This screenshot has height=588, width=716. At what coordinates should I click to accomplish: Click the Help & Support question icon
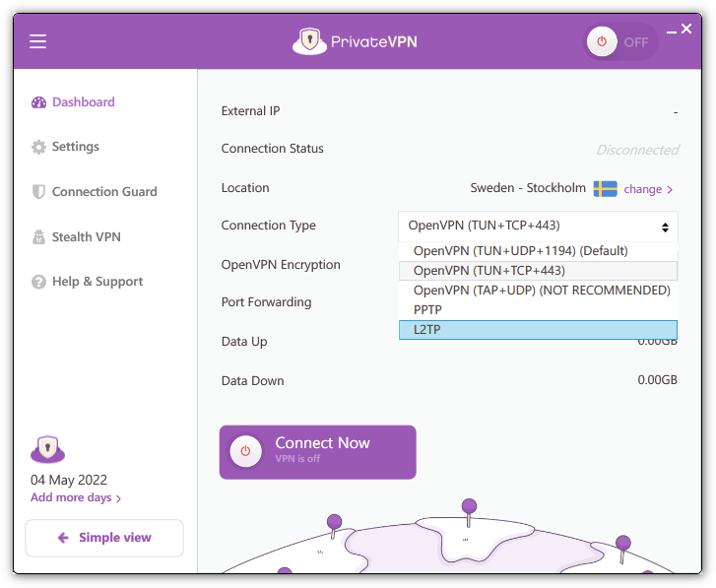pos(38,282)
